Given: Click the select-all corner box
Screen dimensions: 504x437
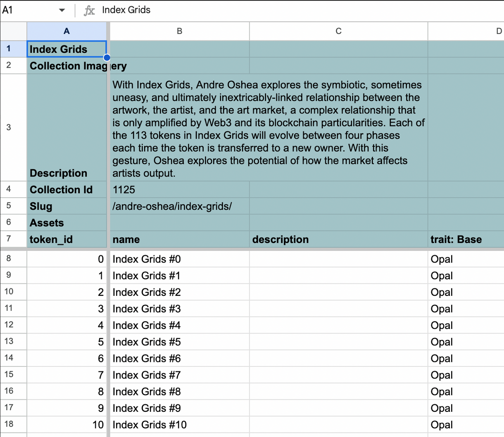Looking at the screenshot, I should 13,31.
